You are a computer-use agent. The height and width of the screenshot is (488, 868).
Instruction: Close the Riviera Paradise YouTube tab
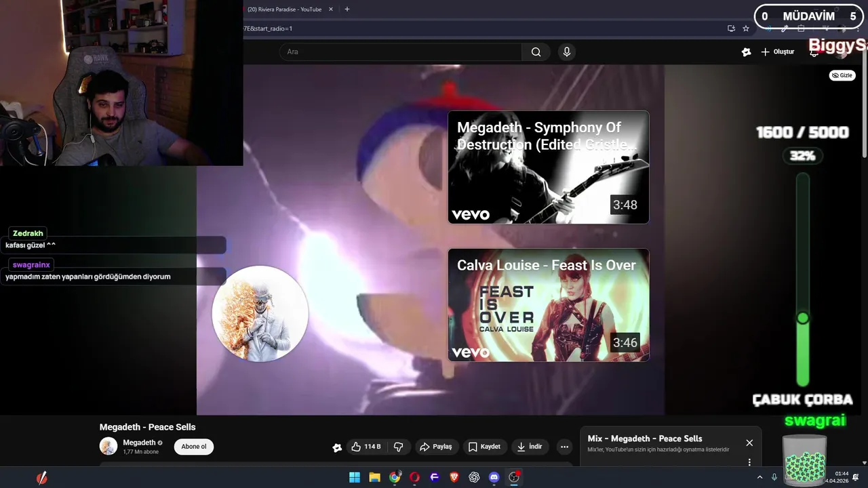click(x=331, y=9)
